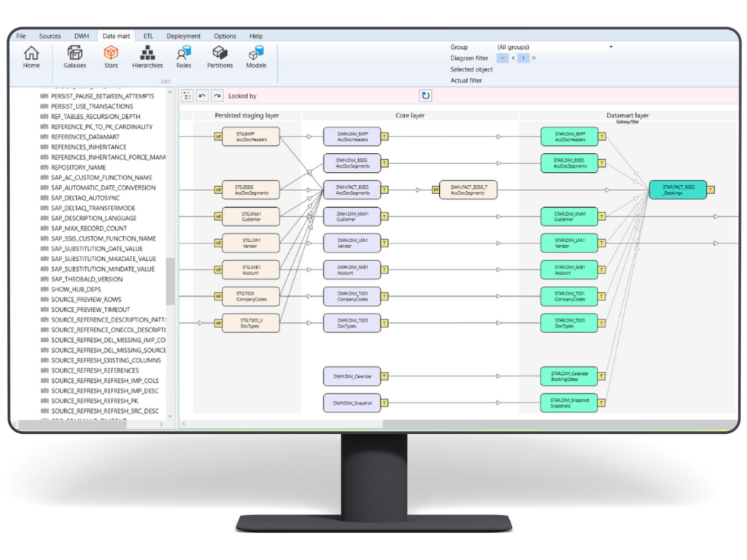
Task: Click the next arrow in Diagram filter
Action: [x=524, y=58]
